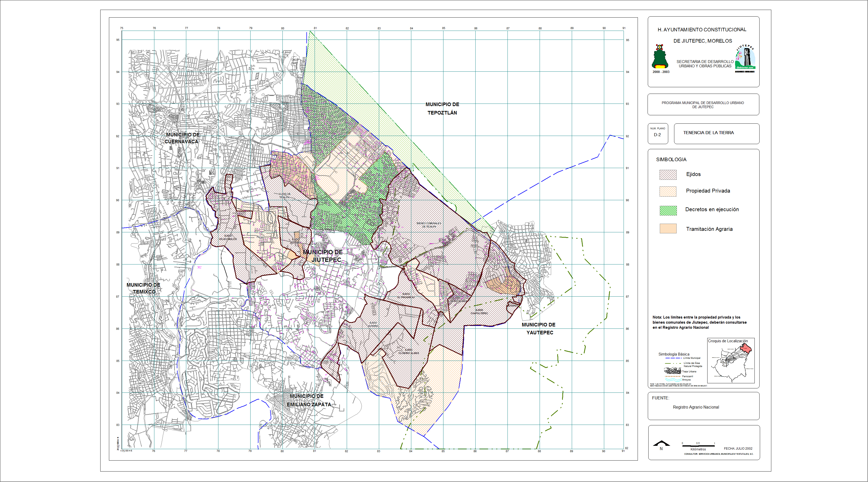Click the Propiedad Privada orange hatched swatch

tap(668, 191)
